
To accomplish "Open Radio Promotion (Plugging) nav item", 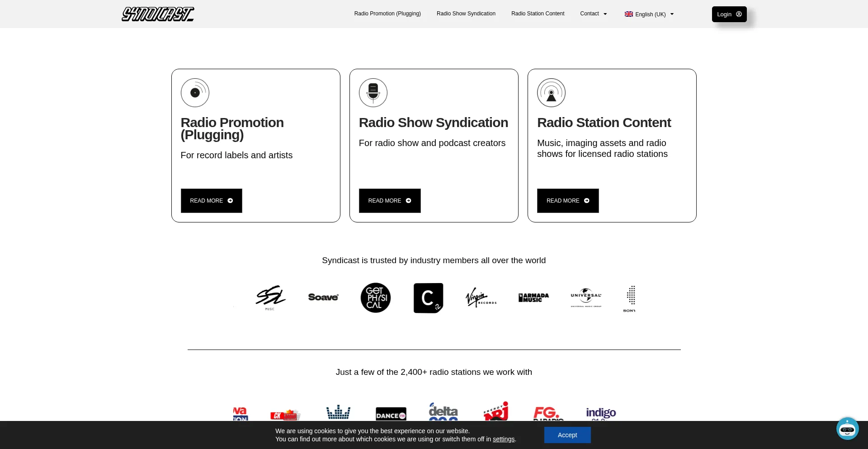I will [387, 14].
